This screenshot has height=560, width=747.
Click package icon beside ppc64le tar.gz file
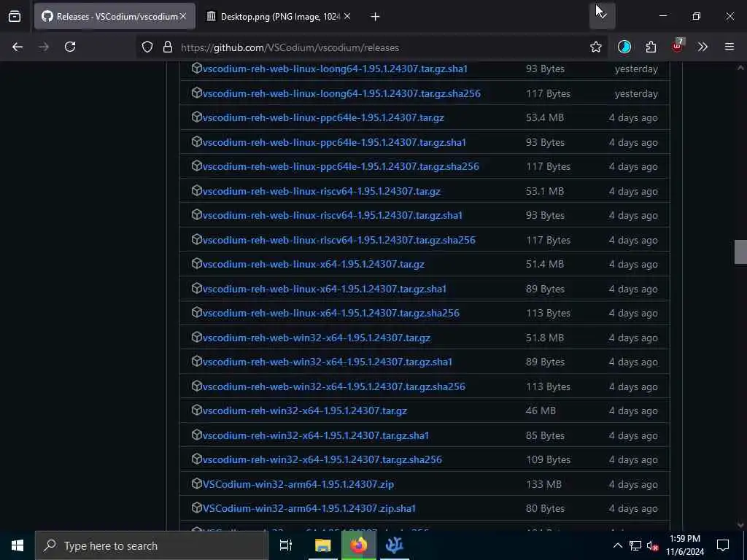[196, 117]
